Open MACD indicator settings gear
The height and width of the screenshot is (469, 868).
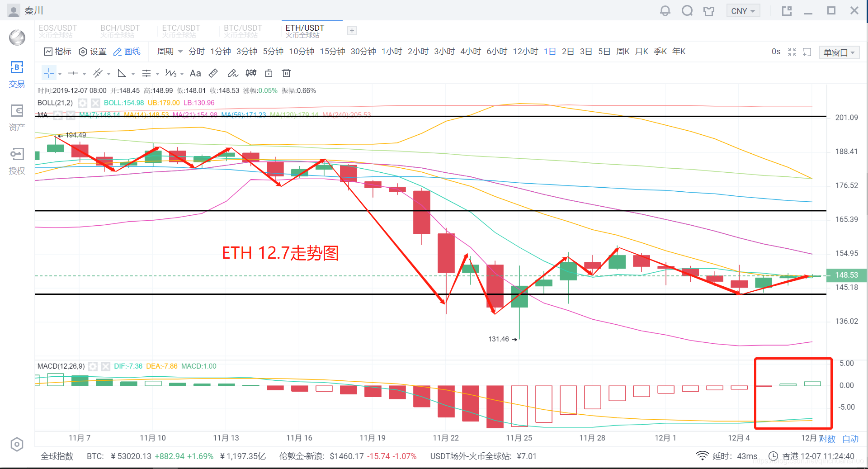click(x=93, y=366)
